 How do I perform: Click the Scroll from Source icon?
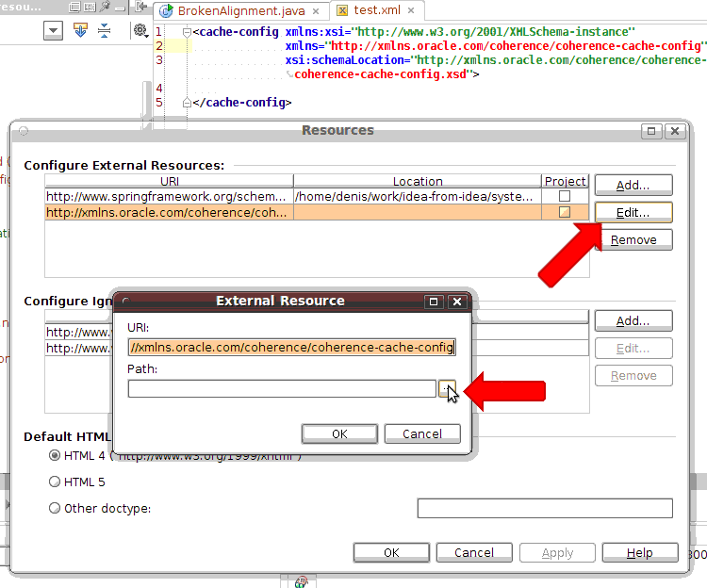point(80,30)
